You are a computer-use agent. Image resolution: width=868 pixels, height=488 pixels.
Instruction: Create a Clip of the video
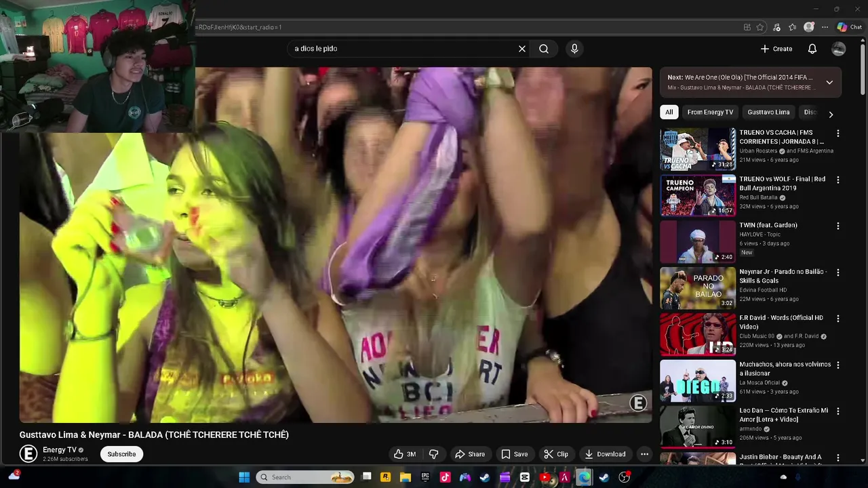tap(556, 454)
